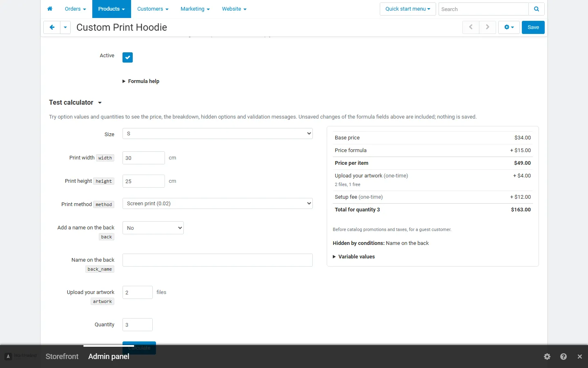Close the bottom panel bar

coord(579,357)
